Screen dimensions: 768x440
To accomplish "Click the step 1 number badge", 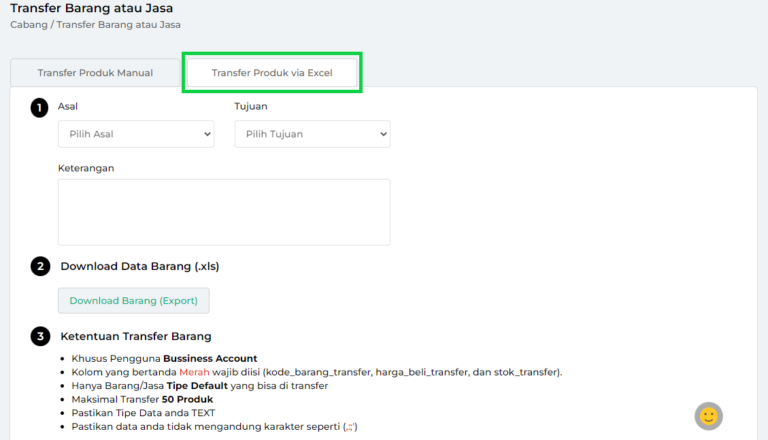I will tap(39, 107).
